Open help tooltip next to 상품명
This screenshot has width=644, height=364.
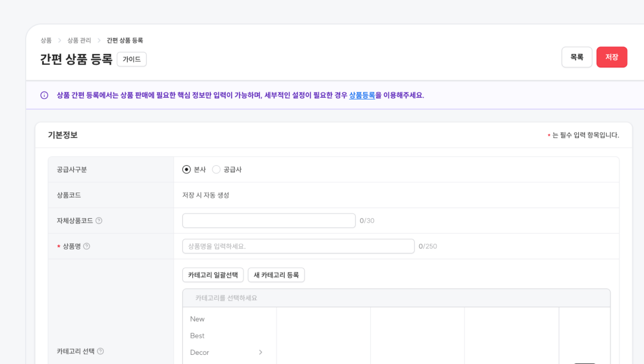tap(87, 246)
